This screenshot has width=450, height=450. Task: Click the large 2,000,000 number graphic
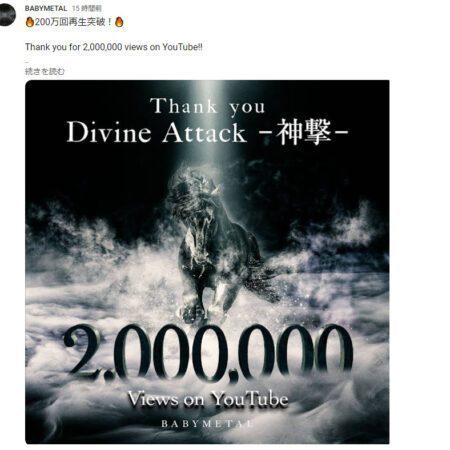click(207, 353)
